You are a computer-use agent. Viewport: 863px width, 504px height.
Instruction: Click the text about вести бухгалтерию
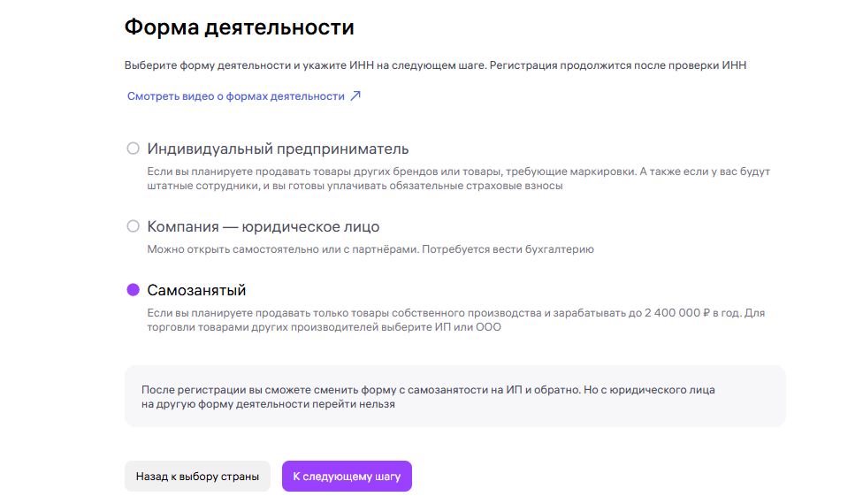[370, 249]
